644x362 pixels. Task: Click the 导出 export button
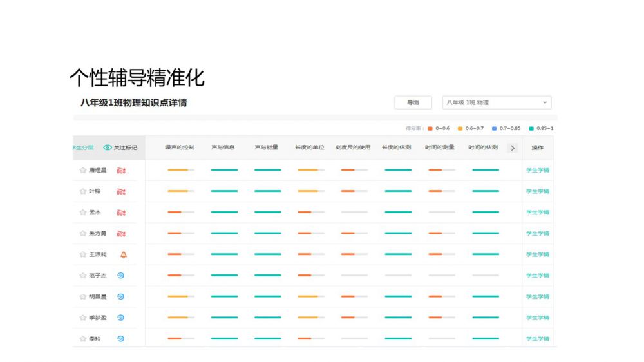413,102
